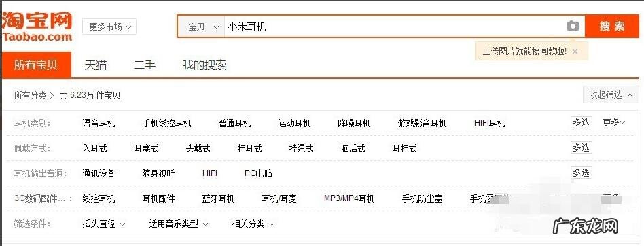Select the 所有宝贝 tab
This screenshot has width=644, height=246.
(36, 65)
